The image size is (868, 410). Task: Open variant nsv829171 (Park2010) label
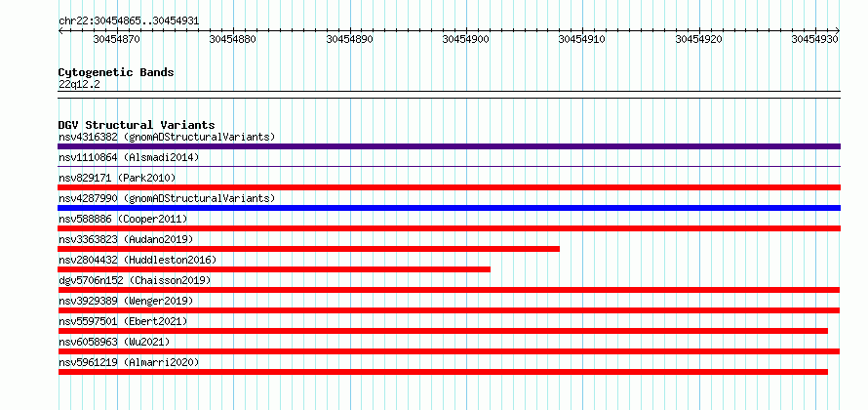tap(117, 178)
